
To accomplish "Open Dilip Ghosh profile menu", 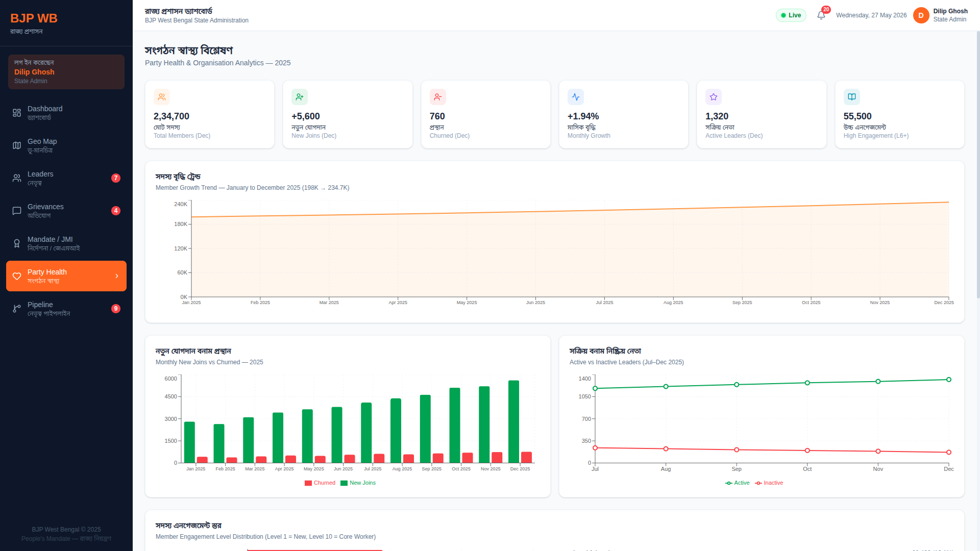I will pyautogui.click(x=950, y=15).
